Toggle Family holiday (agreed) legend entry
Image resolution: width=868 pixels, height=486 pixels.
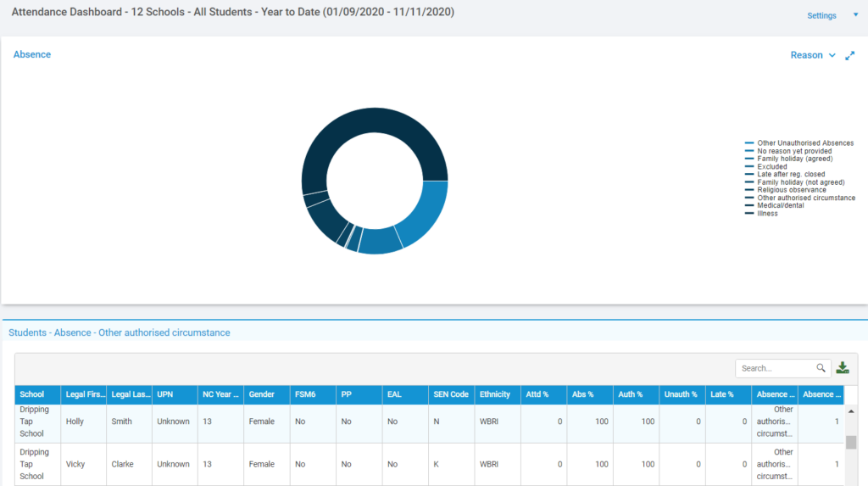[x=788, y=159]
